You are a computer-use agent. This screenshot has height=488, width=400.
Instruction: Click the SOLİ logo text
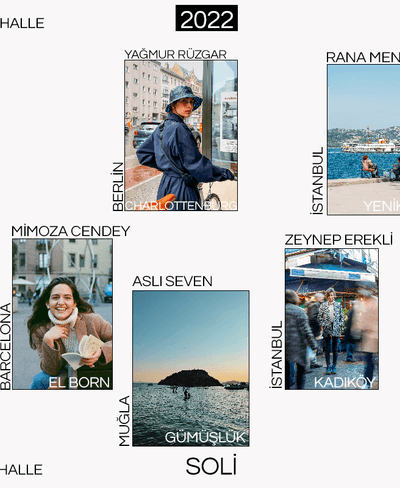coord(211,466)
